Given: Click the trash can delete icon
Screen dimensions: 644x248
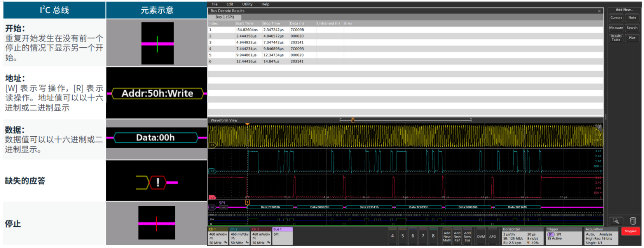Looking at the screenshot, I should (633, 221).
